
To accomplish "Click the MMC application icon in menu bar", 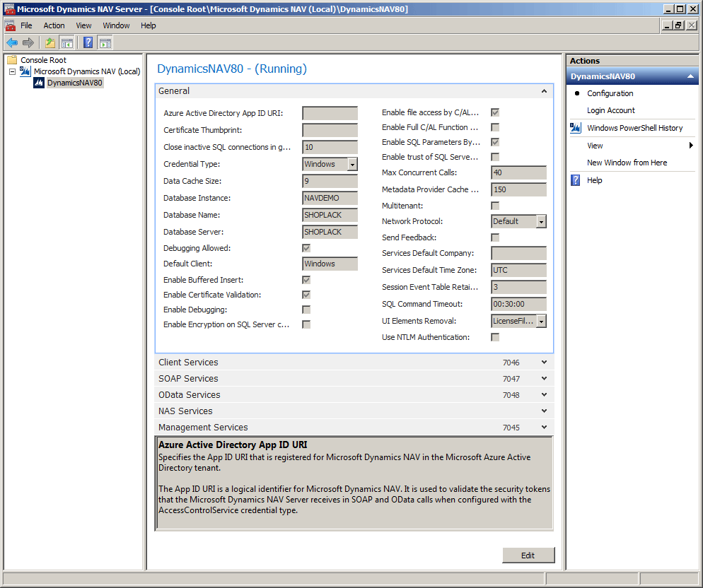I will 10,25.
